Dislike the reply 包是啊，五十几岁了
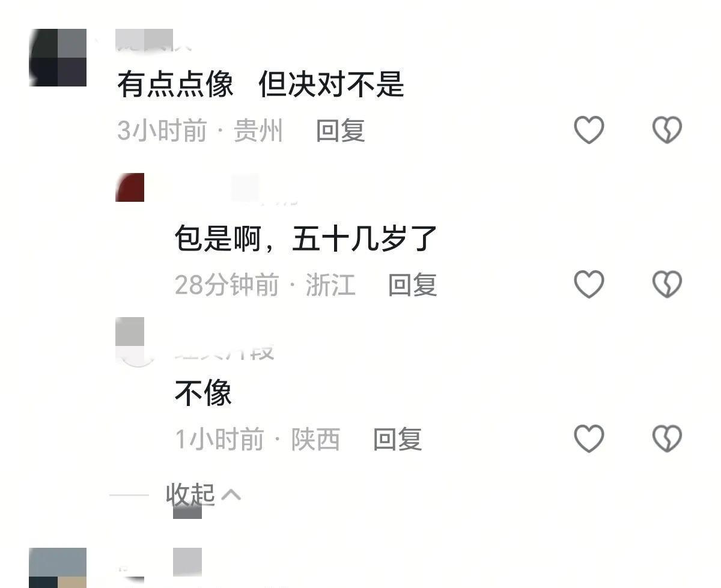This screenshot has height=588, width=721. [668, 284]
